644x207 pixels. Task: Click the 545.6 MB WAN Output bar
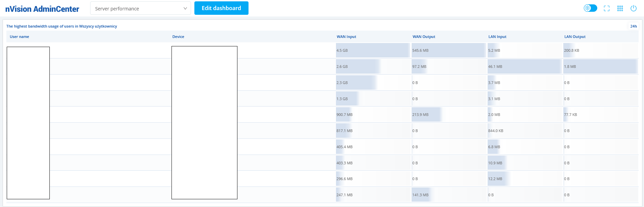[x=448, y=50]
